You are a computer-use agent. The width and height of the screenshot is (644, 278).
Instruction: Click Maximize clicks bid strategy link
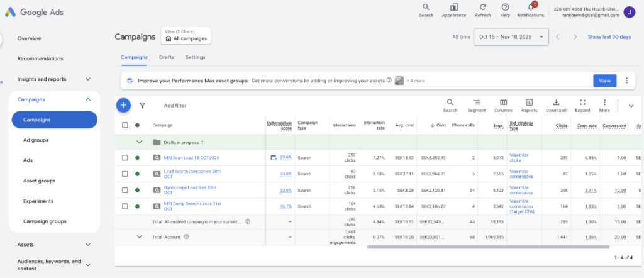519,158
